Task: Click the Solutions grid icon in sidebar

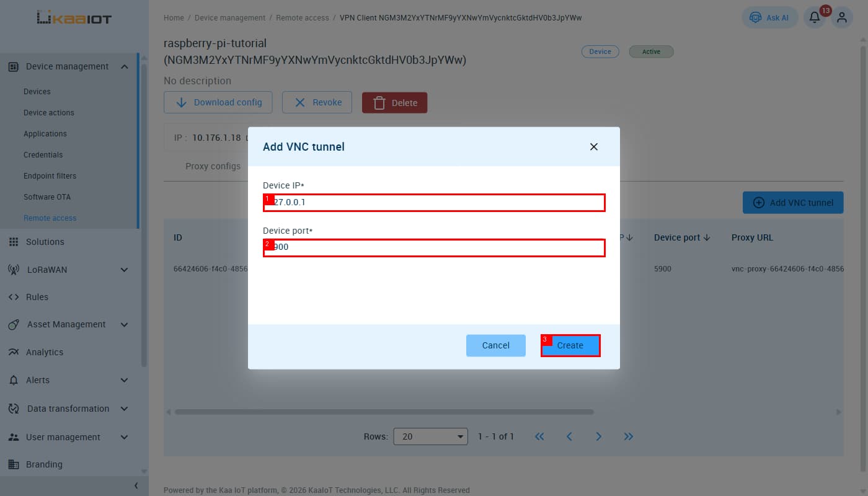Action: tap(14, 242)
